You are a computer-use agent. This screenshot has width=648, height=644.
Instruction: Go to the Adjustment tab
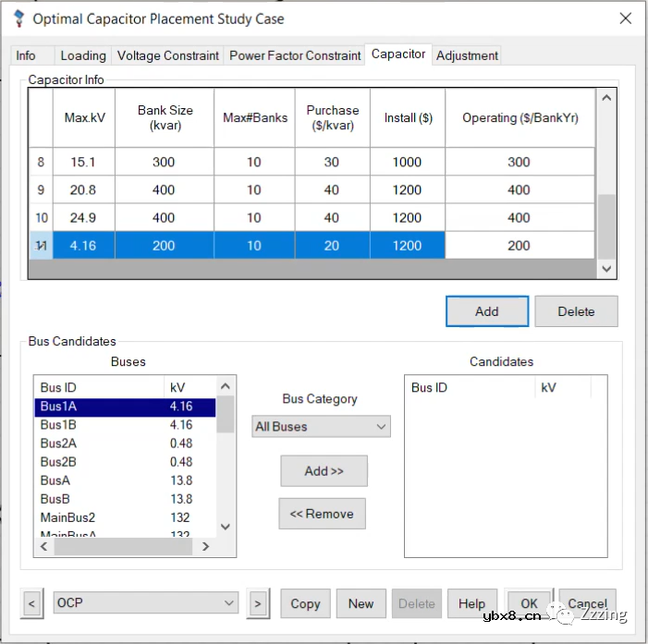[467, 55]
